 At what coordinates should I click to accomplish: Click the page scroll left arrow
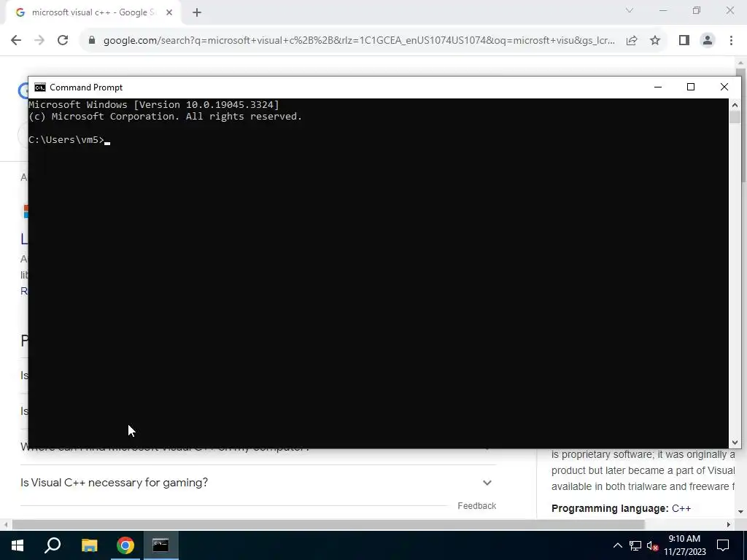(5, 524)
